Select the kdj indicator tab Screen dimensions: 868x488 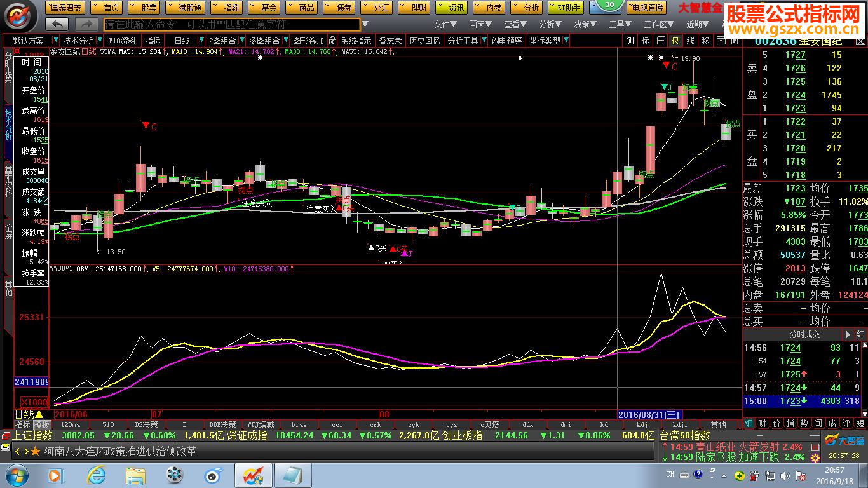[x=642, y=424]
